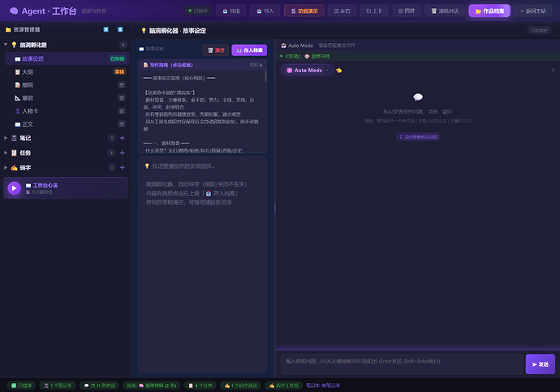This screenshot has width=560, height=392.
Task: Click the first blue icon in 资源管理器 header
Action: [x=106, y=30]
